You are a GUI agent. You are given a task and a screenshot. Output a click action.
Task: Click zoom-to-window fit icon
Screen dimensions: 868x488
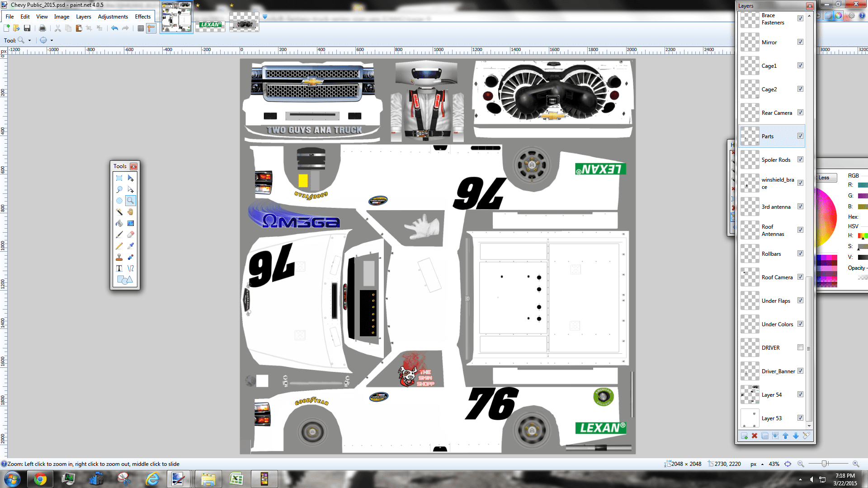click(x=788, y=464)
